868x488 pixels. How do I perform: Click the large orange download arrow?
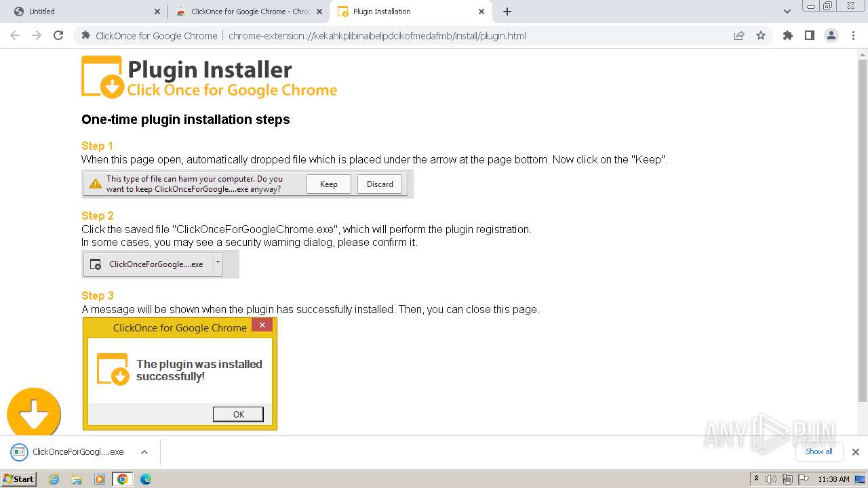34,412
